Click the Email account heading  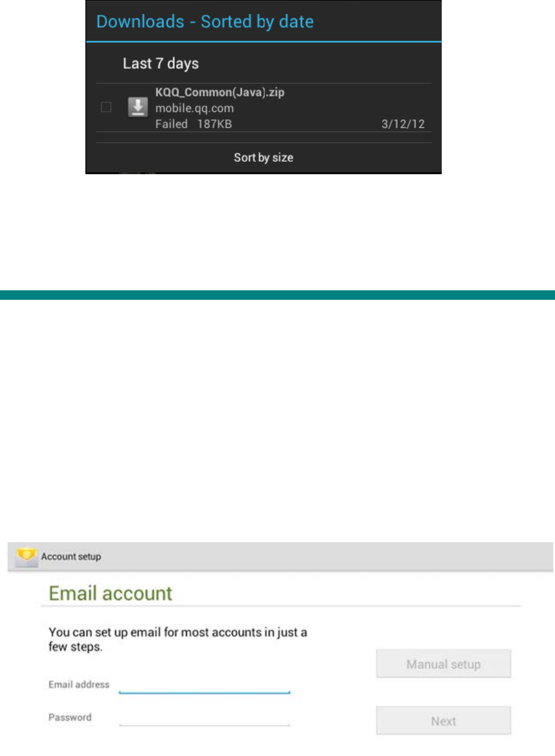tap(110, 594)
